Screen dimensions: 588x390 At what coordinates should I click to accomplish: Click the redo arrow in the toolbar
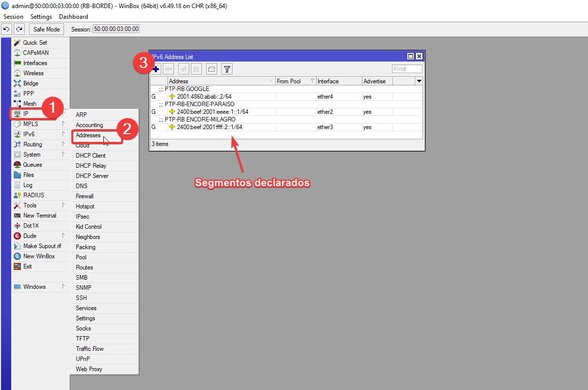[18, 29]
